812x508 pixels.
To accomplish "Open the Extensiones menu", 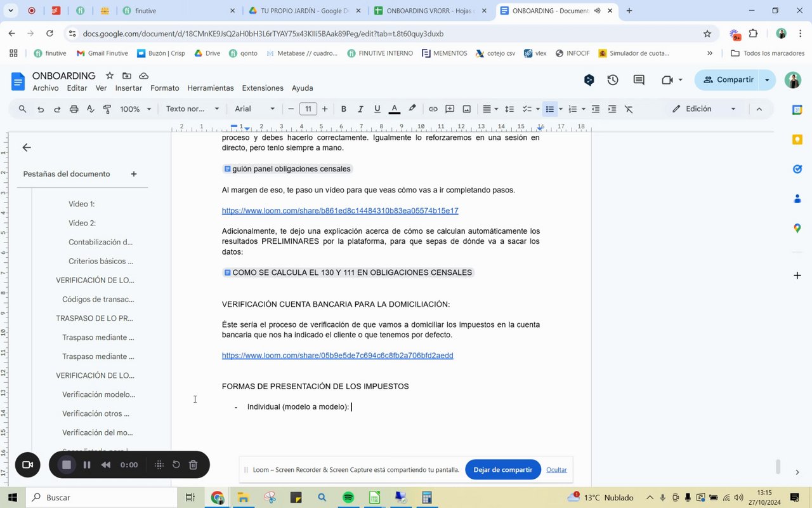I will click(x=263, y=88).
